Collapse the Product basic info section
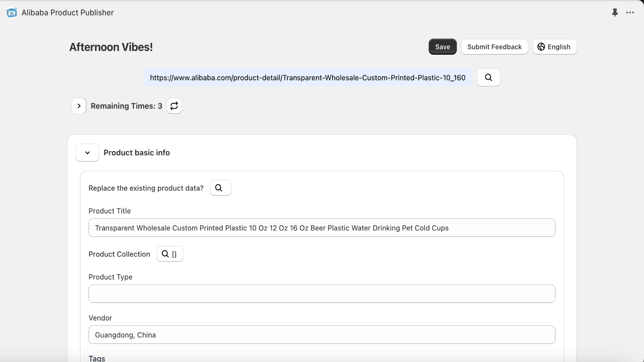This screenshot has height=362, width=644. click(x=87, y=152)
